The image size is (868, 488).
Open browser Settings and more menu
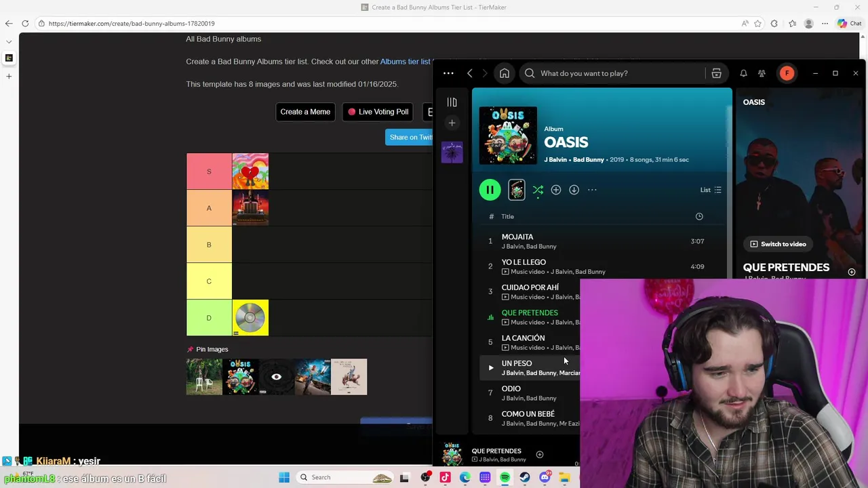[x=825, y=24]
